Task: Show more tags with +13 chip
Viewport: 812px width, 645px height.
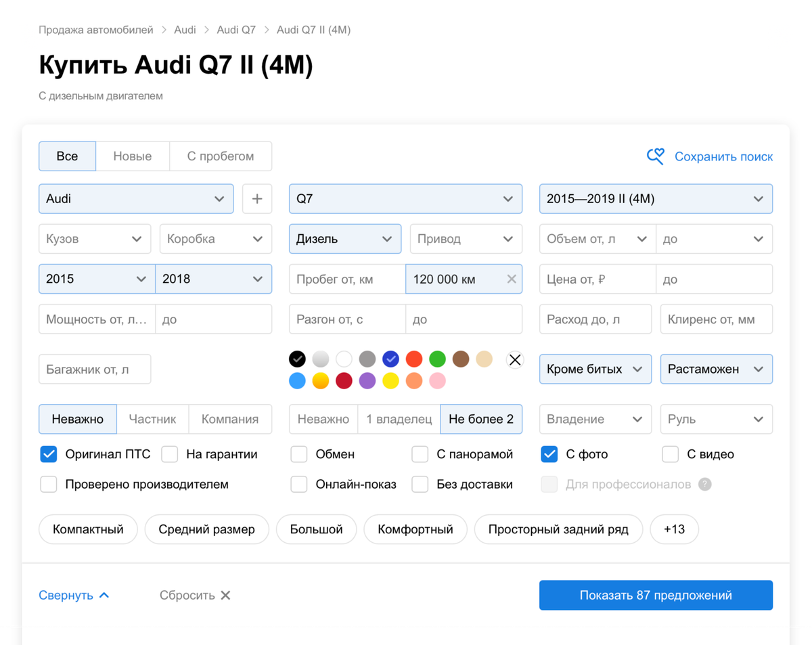Action: [x=675, y=529]
